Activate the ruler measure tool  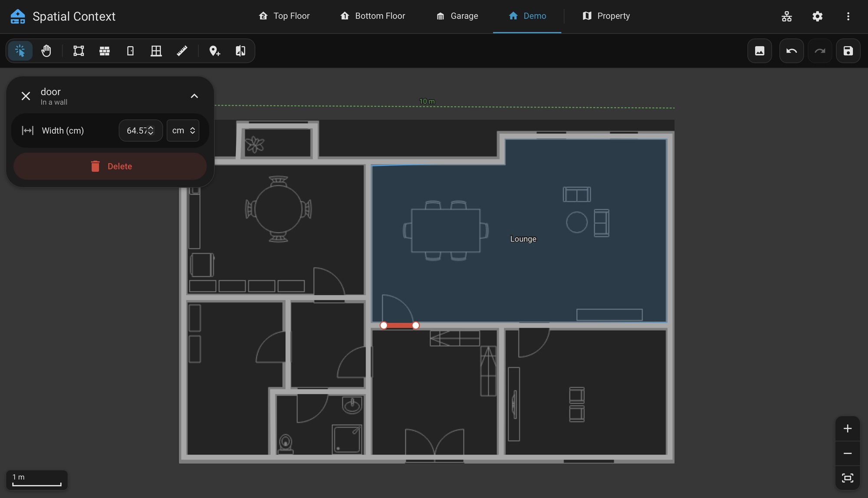[x=182, y=51]
